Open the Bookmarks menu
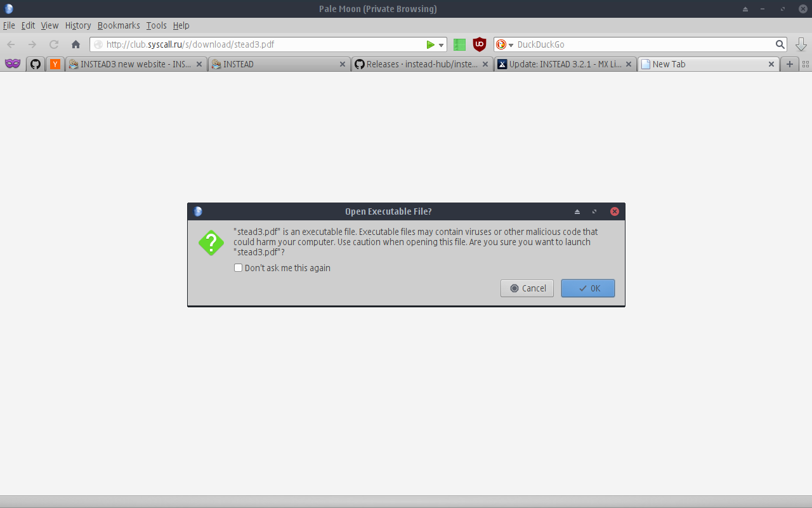This screenshot has height=508, width=812. 119,25
